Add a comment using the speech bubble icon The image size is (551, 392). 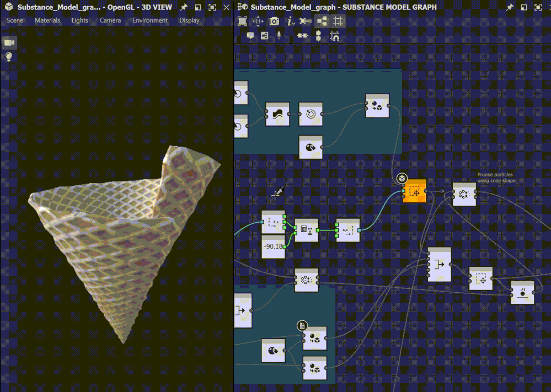tap(250, 35)
